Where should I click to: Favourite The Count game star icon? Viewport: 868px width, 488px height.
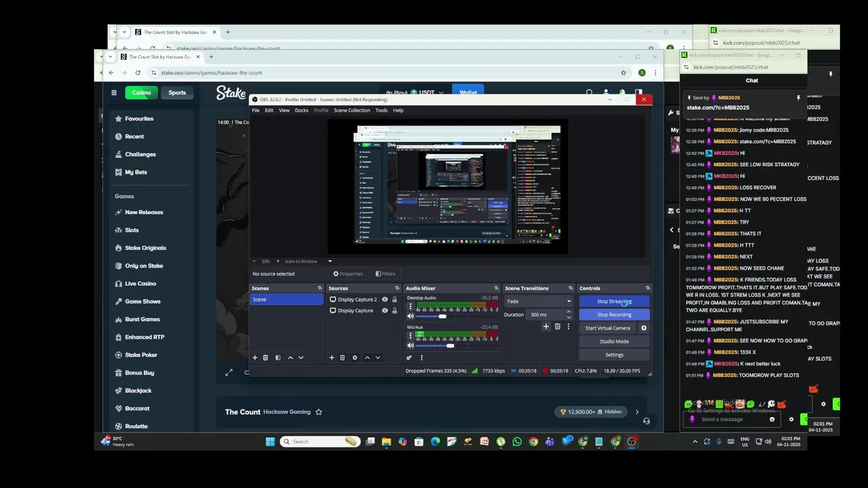tap(319, 411)
